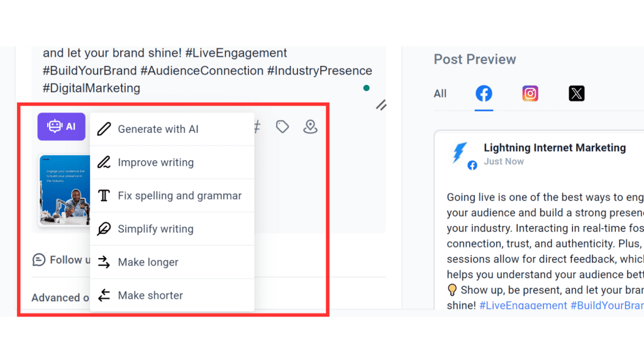Open the Facebook preview tab

(x=484, y=93)
